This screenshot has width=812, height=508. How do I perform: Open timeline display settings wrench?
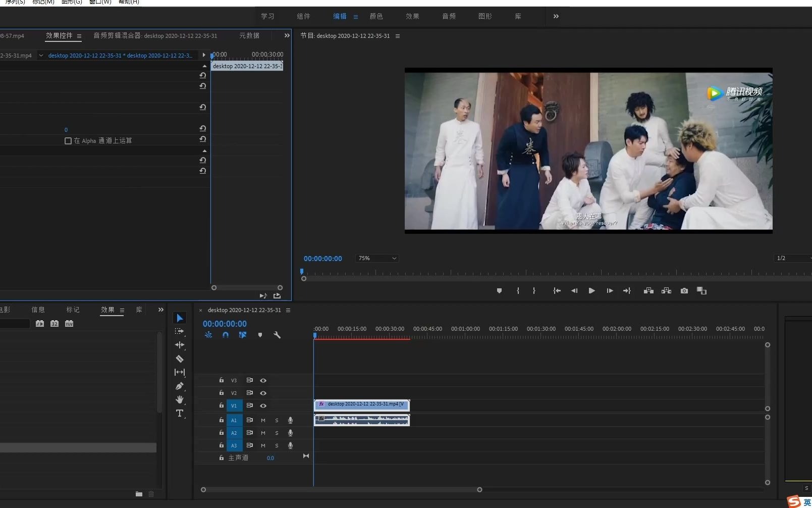point(277,335)
